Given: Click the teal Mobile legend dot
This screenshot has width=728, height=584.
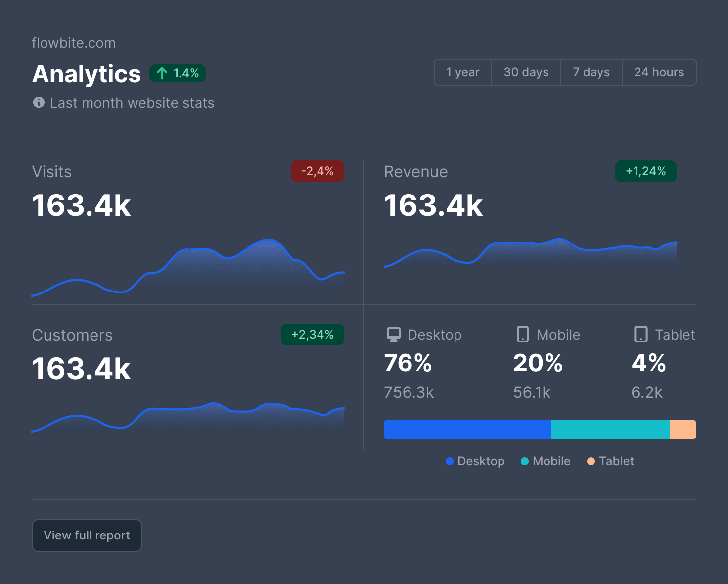Looking at the screenshot, I should coord(525,461).
